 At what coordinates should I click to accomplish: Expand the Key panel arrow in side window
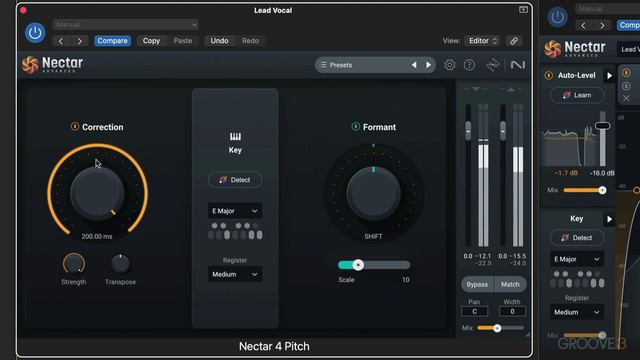[x=609, y=219]
